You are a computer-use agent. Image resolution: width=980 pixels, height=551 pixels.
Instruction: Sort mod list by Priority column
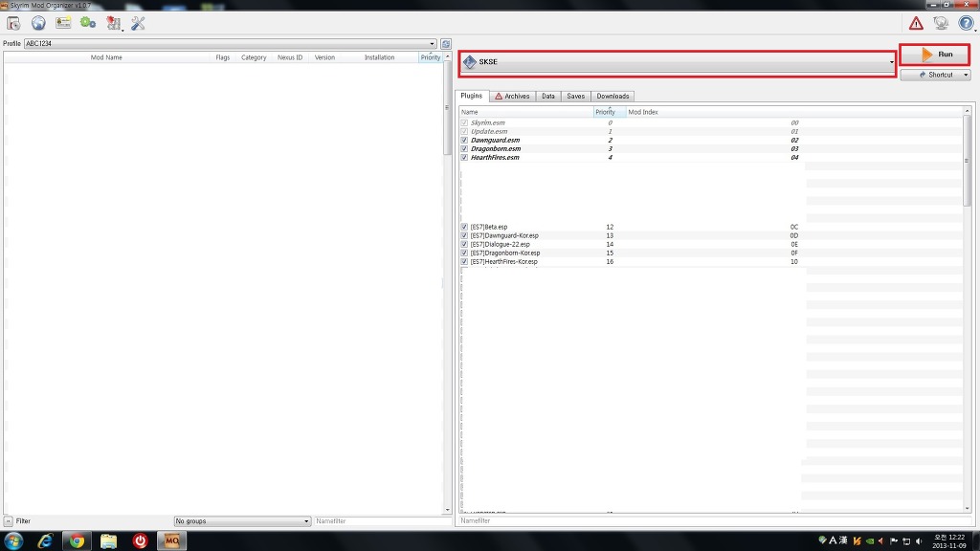coord(430,57)
